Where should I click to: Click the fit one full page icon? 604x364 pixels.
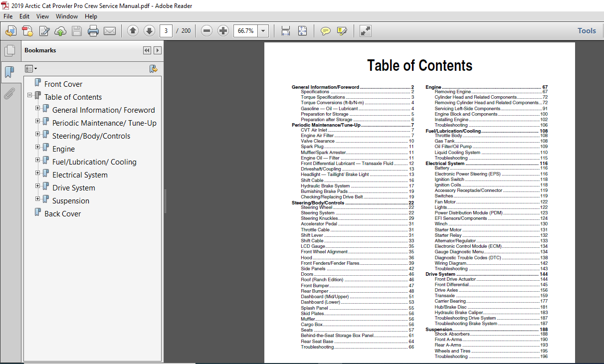302,31
